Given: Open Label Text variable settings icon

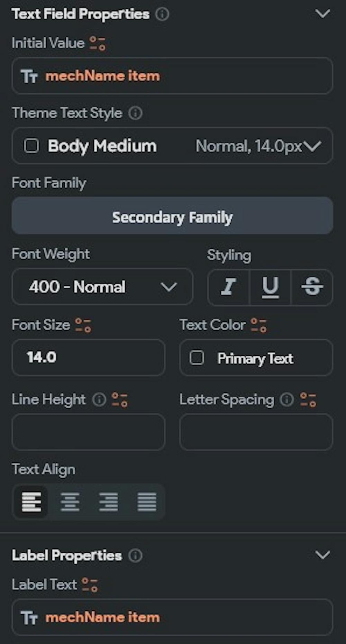Looking at the screenshot, I should 90,585.
